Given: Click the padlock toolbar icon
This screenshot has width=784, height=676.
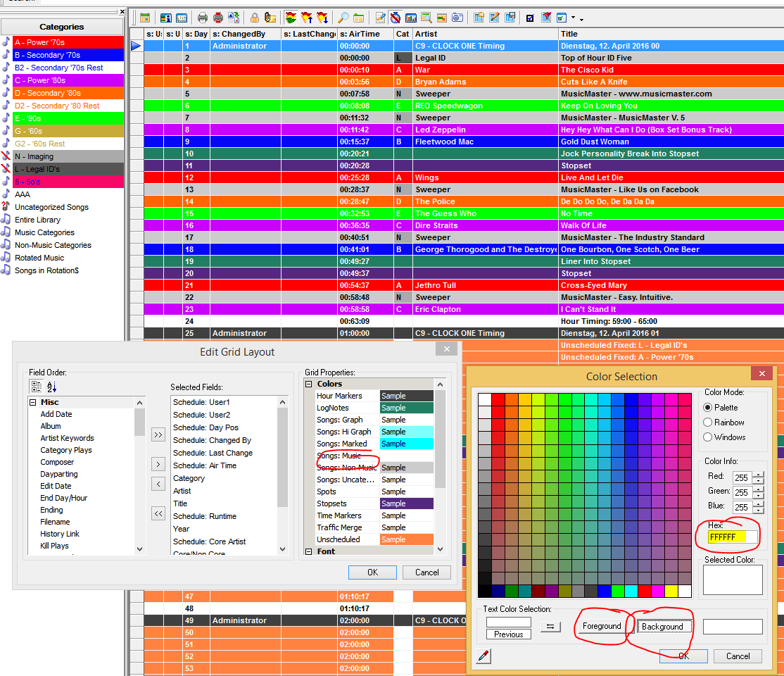Looking at the screenshot, I should [x=255, y=18].
